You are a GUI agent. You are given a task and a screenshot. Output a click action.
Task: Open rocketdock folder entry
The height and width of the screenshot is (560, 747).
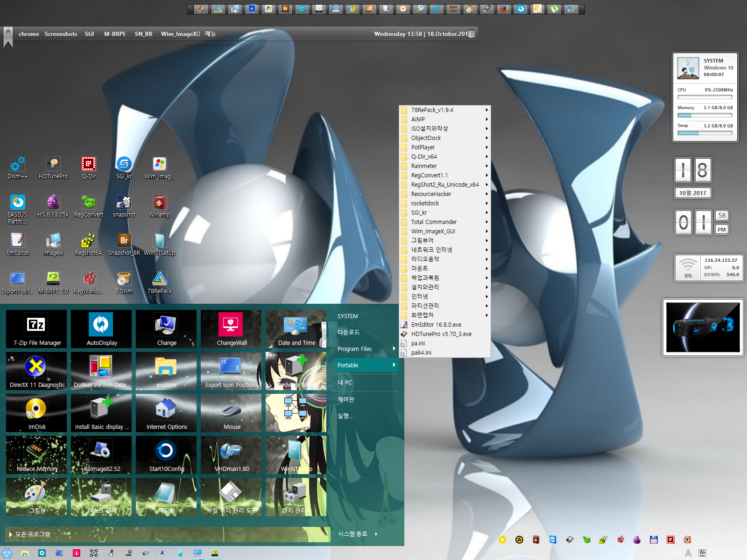pyautogui.click(x=445, y=203)
